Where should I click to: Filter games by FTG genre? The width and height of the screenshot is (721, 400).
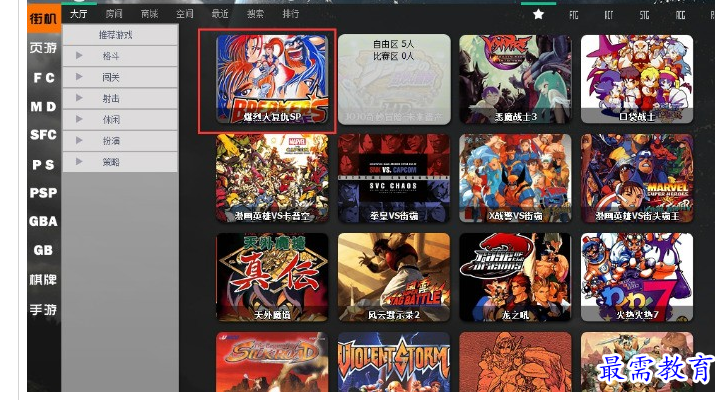click(574, 15)
